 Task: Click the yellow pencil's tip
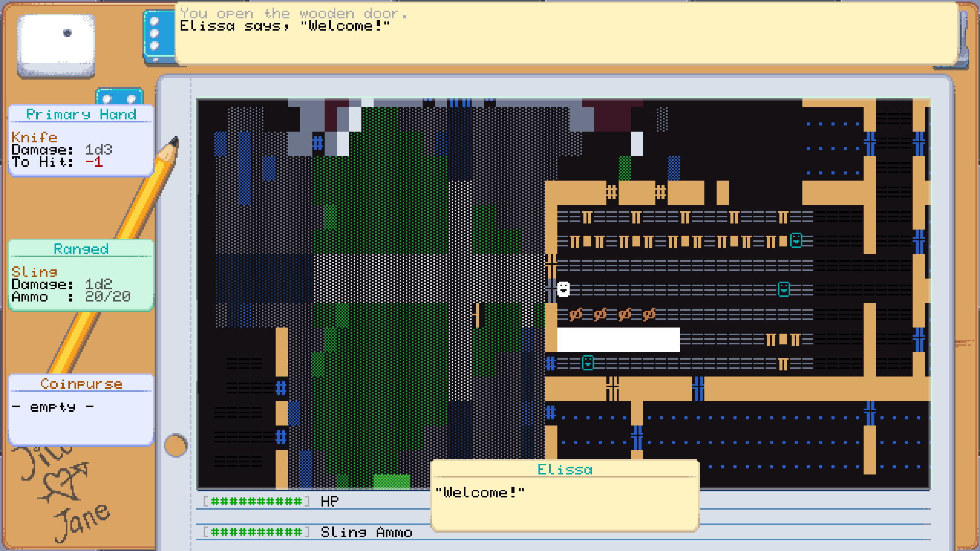coord(174,142)
